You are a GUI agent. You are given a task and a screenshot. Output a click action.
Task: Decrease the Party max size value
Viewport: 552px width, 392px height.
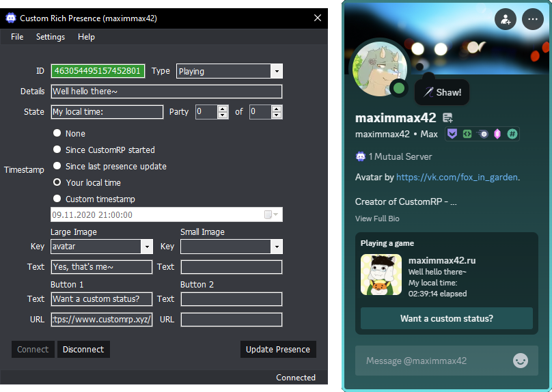click(x=277, y=115)
